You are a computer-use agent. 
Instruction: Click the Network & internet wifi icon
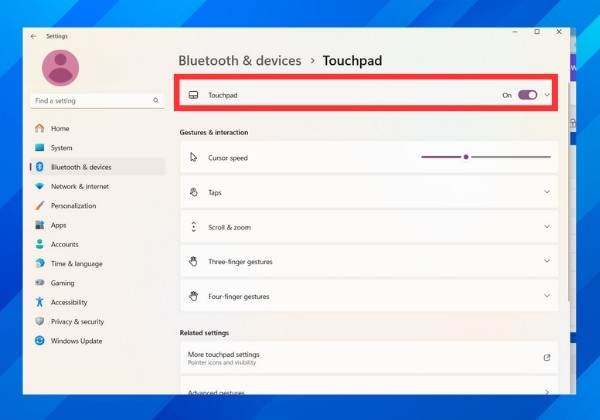tap(39, 186)
